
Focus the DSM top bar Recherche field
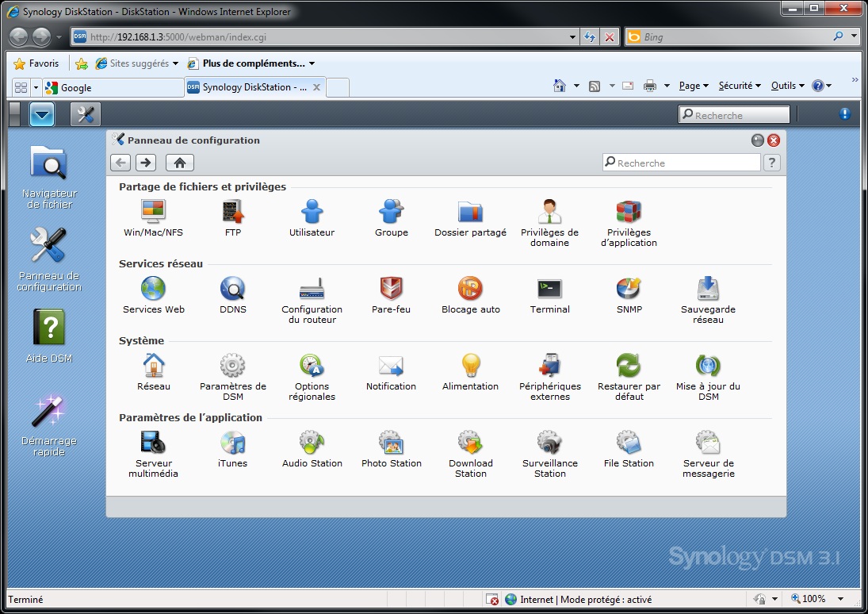(x=734, y=115)
